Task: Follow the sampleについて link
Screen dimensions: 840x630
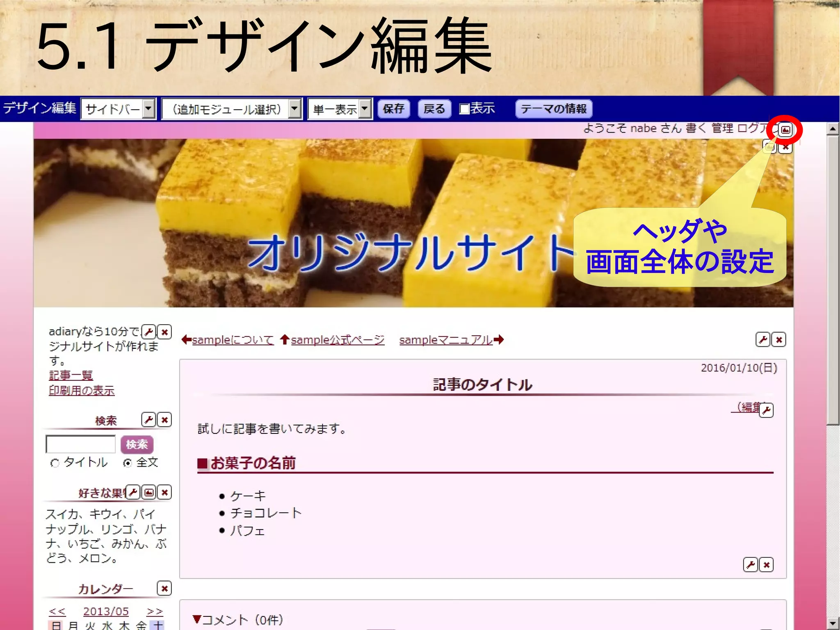Action: tap(233, 340)
